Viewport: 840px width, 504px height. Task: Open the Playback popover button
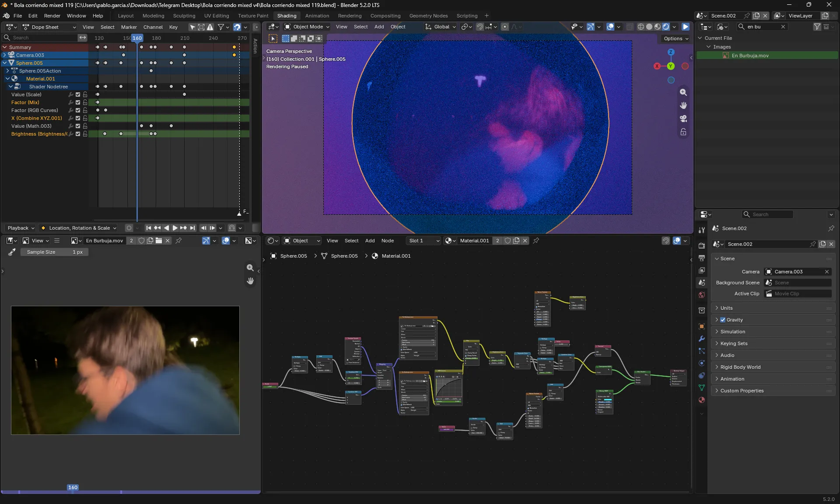pyautogui.click(x=21, y=228)
